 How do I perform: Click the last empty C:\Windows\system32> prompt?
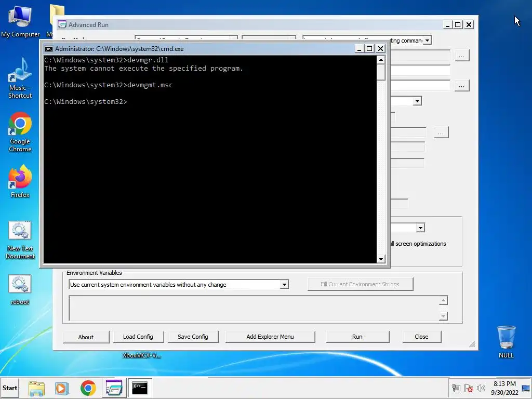(x=86, y=101)
